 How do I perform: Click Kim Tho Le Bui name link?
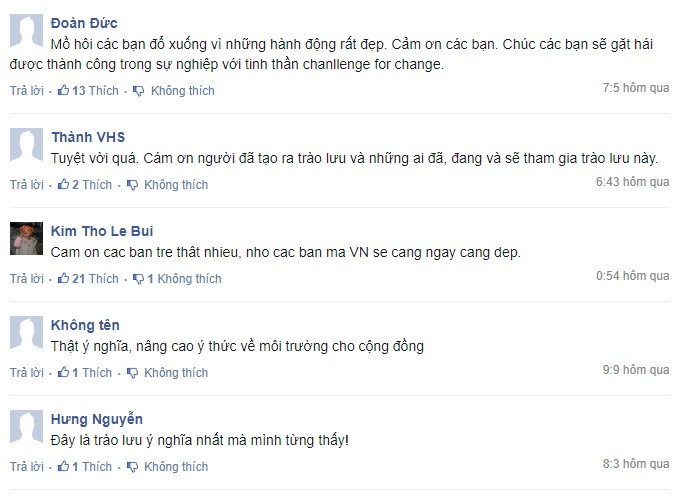click(102, 231)
